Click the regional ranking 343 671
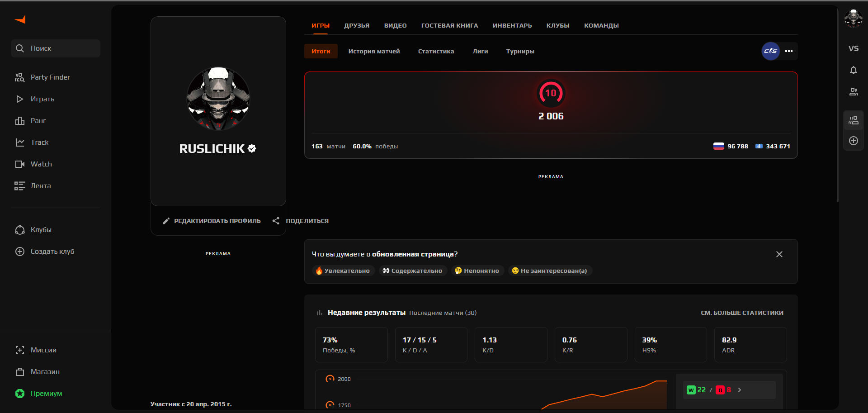 click(x=773, y=146)
